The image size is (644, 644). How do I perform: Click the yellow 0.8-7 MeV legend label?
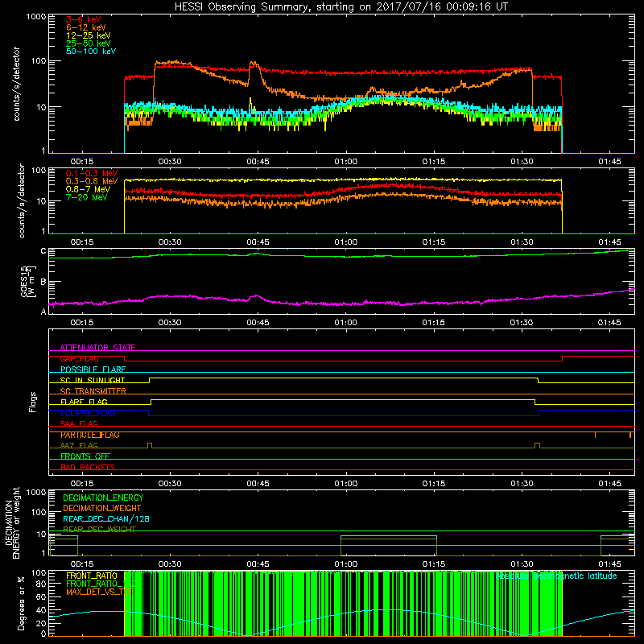click(88, 189)
